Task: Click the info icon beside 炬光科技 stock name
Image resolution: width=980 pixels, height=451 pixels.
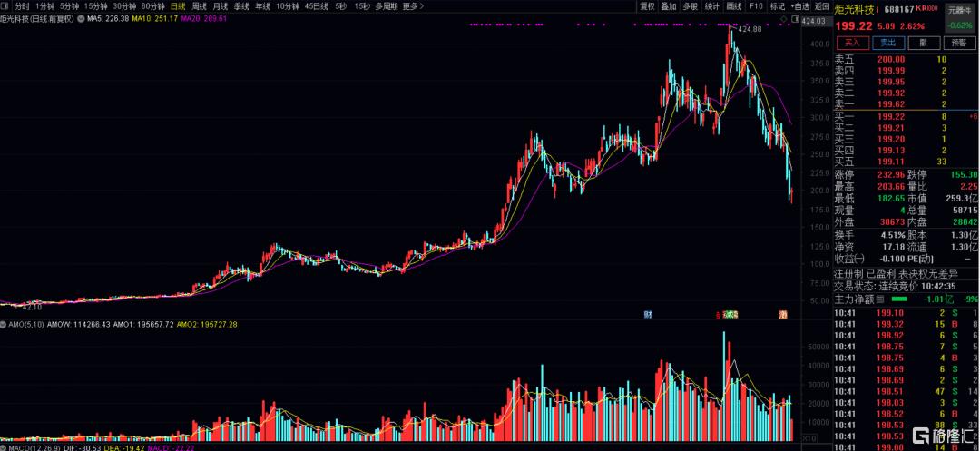Action: tap(877, 8)
